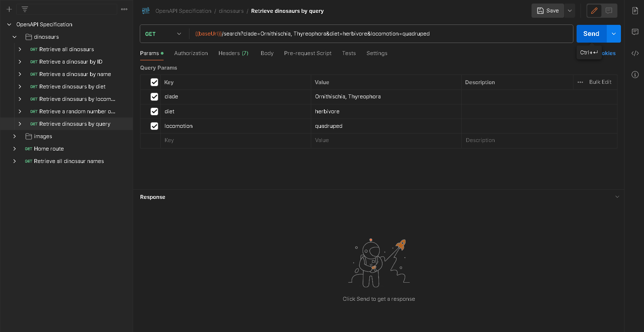Click the plus icon to create new collection

tap(9, 9)
